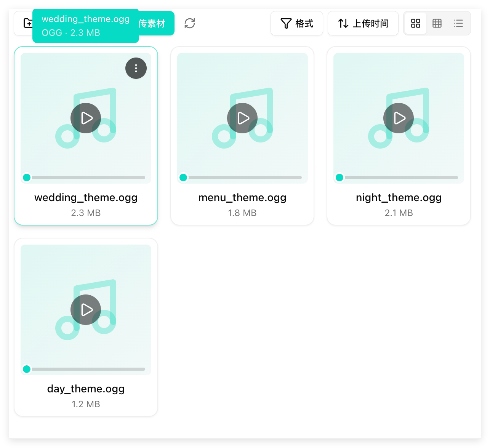Switch to list view layout
This screenshot has width=490, height=448.
coord(458,23)
